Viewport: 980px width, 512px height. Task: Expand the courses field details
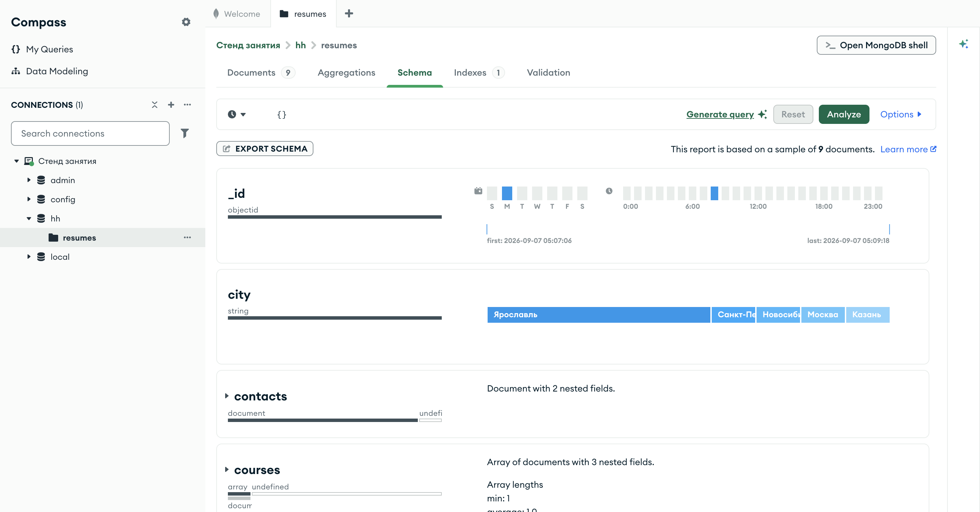point(227,470)
